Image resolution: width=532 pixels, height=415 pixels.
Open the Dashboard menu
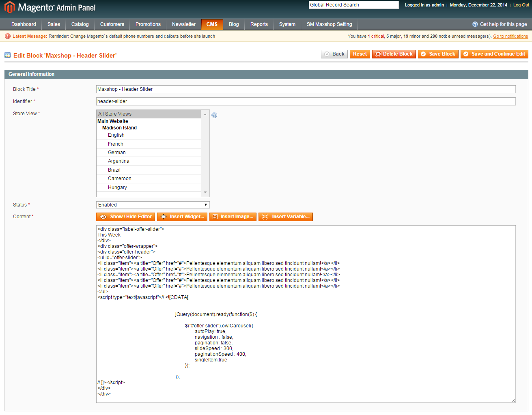tap(24, 24)
